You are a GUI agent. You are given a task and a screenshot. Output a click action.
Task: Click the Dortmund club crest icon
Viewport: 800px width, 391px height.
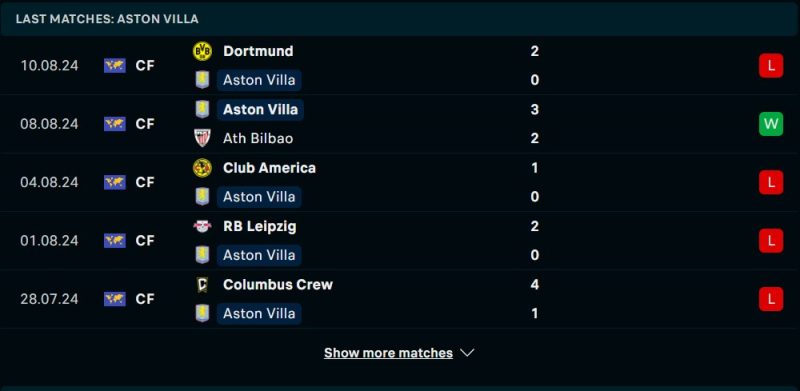coord(202,52)
